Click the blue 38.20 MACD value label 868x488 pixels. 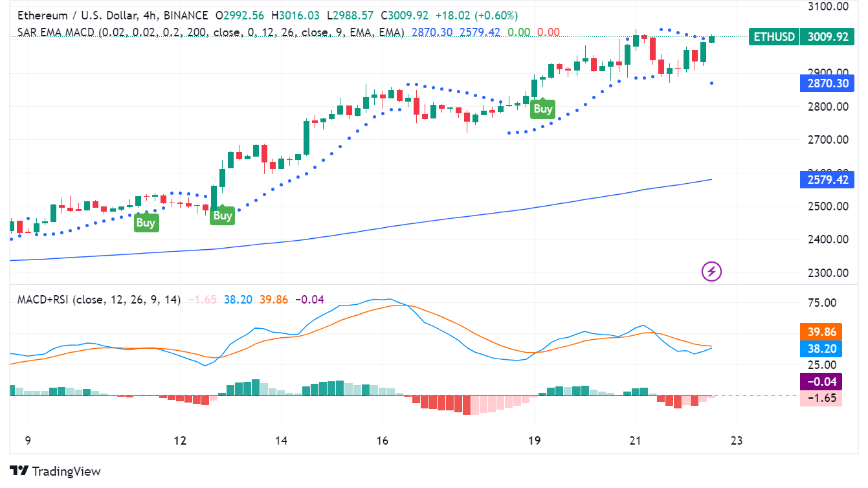click(821, 348)
